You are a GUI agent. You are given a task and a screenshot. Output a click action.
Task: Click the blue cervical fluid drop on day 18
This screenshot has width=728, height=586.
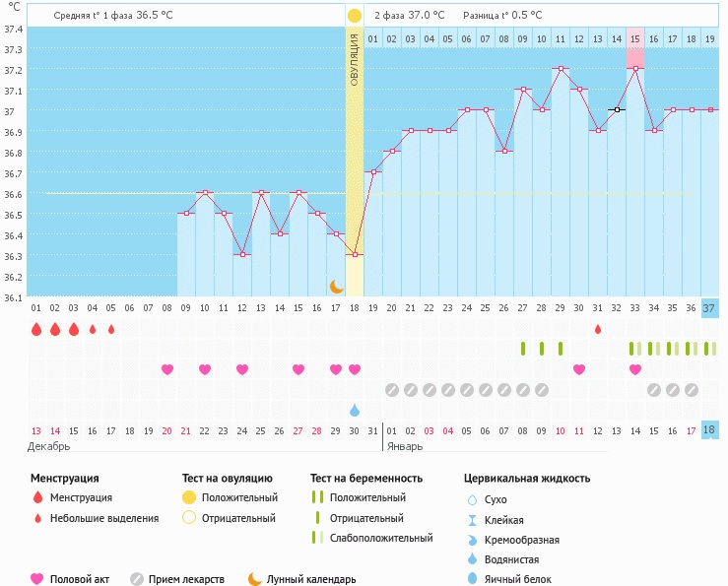coord(355,410)
